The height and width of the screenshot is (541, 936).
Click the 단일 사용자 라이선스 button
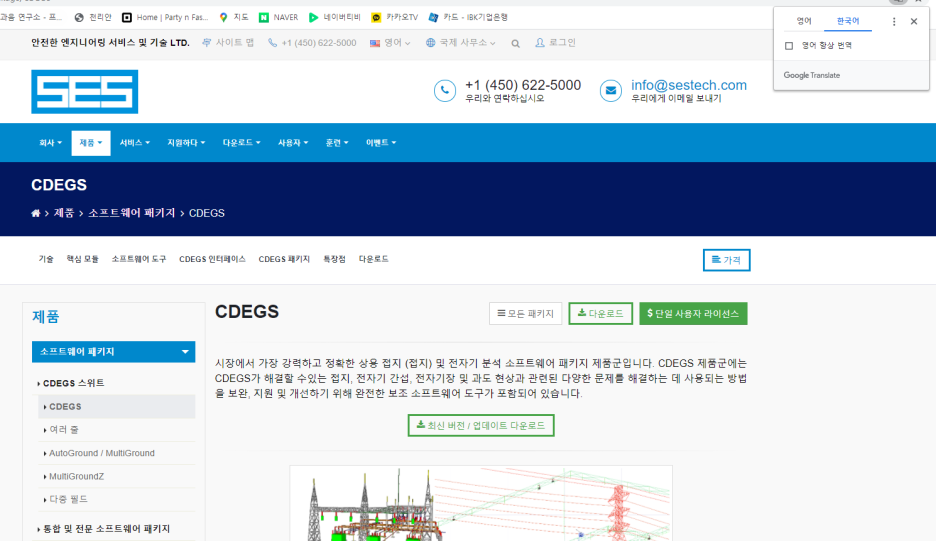point(693,313)
